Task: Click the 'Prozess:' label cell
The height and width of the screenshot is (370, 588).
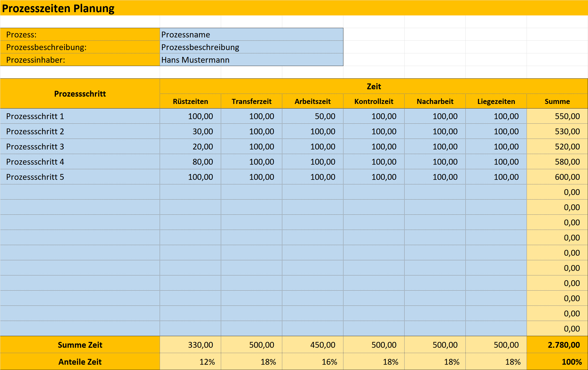Action: click(x=80, y=34)
